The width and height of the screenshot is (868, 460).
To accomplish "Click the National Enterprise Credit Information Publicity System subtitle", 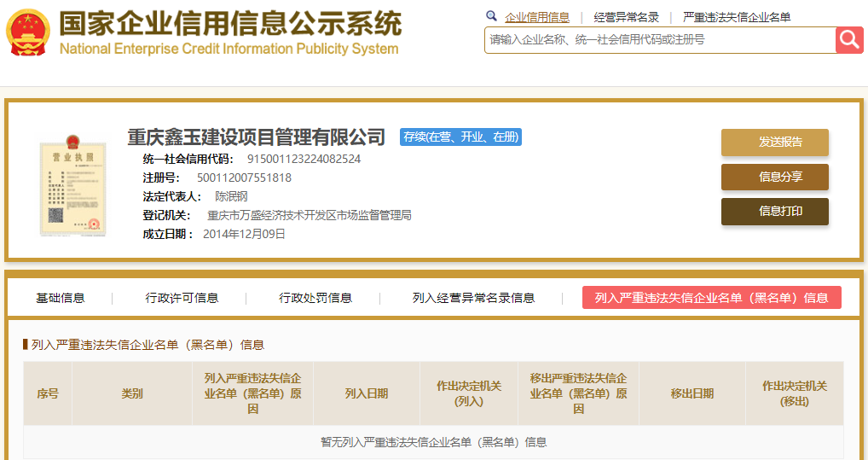I will point(229,49).
